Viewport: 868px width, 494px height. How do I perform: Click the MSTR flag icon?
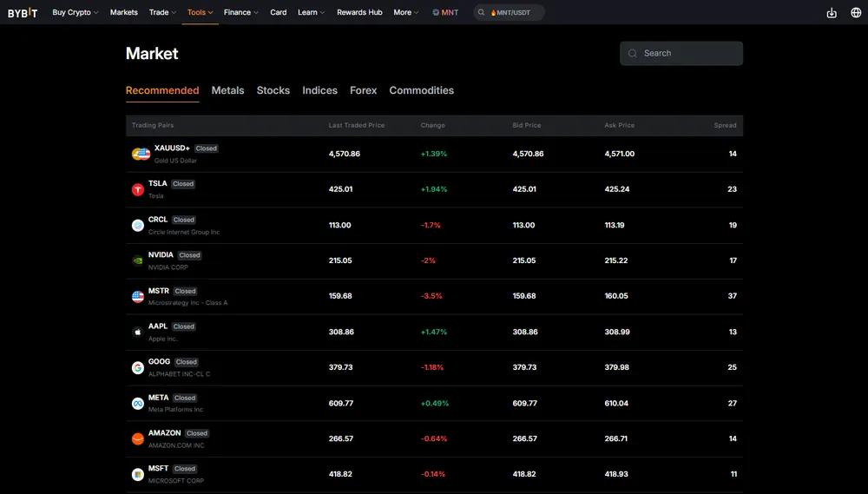pos(138,297)
